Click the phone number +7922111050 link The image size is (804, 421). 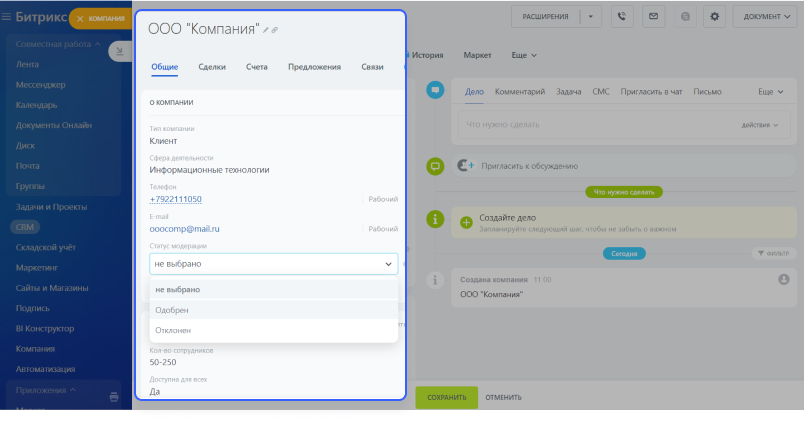175,199
